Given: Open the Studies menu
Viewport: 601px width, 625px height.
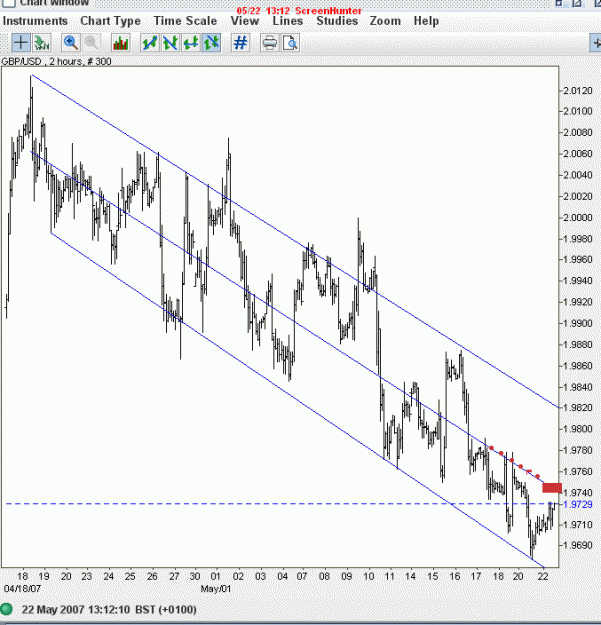Looking at the screenshot, I should [x=337, y=21].
